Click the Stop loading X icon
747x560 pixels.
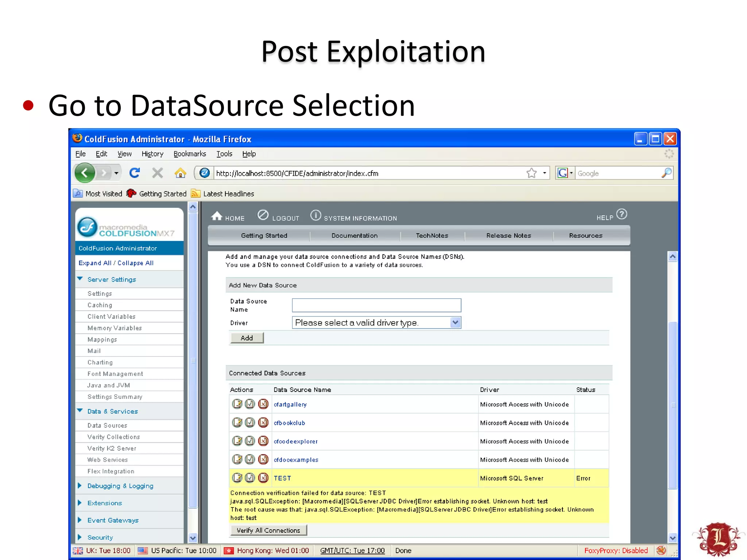point(157,173)
